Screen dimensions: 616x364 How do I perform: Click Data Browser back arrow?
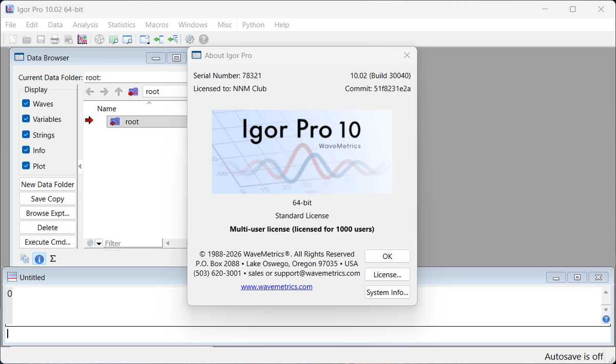pos(90,92)
